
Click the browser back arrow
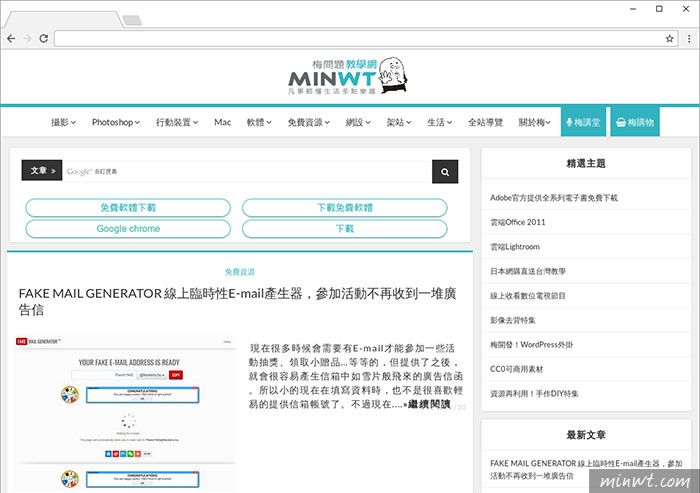tap(11, 38)
